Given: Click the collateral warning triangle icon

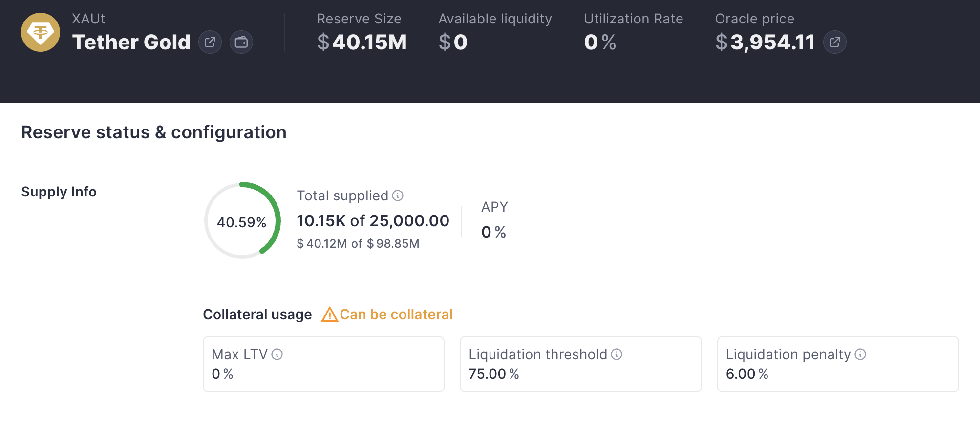Looking at the screenshot, I should [329, 314].
